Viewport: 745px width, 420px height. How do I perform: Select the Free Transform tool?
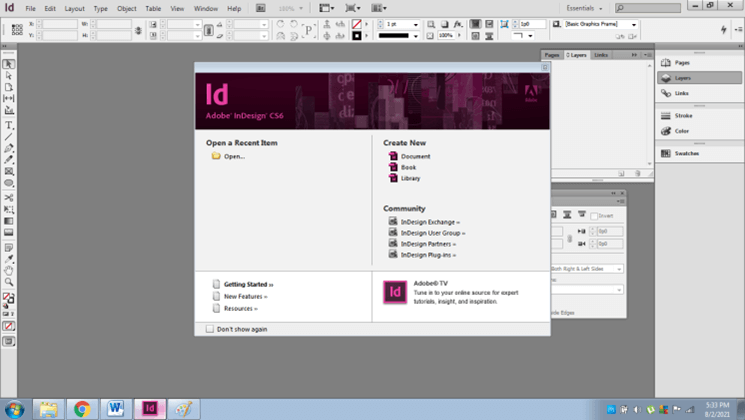click(9, 209)
